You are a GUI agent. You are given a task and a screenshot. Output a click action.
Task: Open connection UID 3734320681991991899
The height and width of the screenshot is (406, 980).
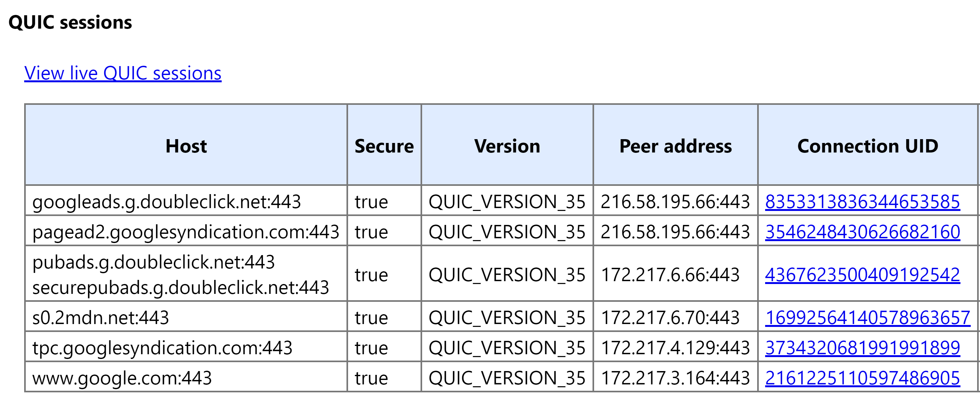pyautogui.click(x=862, y=348)
